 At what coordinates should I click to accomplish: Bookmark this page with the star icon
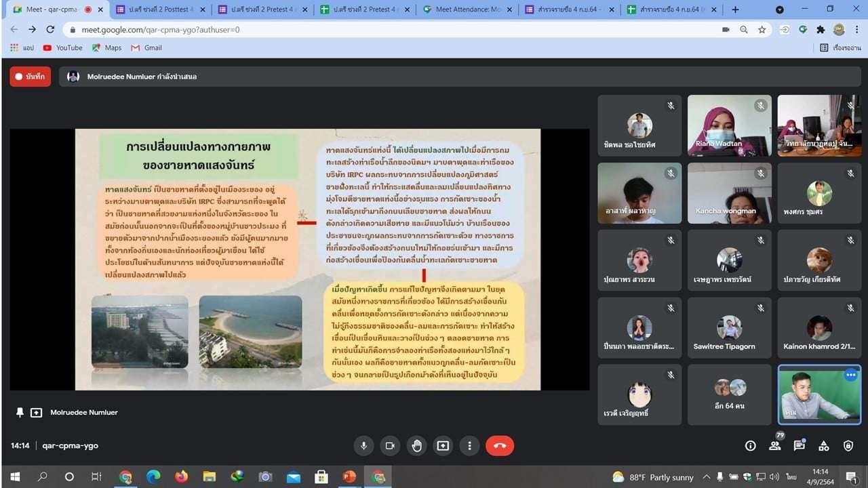(762, 30)
